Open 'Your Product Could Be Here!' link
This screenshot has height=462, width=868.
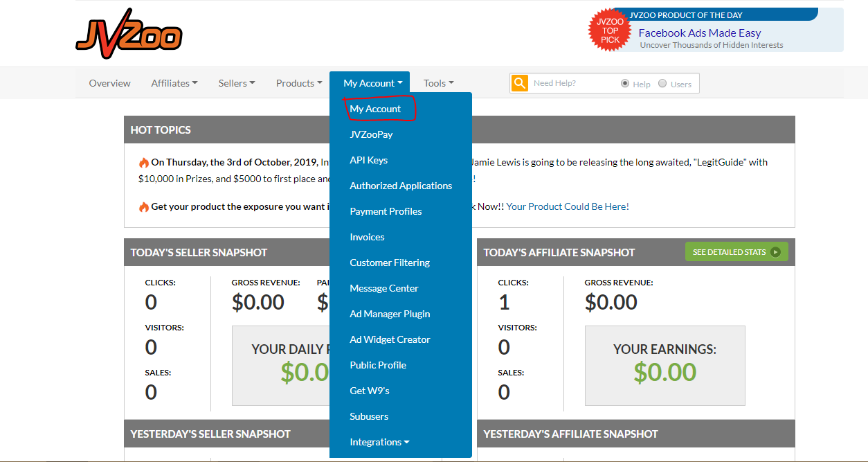(568, 206)
